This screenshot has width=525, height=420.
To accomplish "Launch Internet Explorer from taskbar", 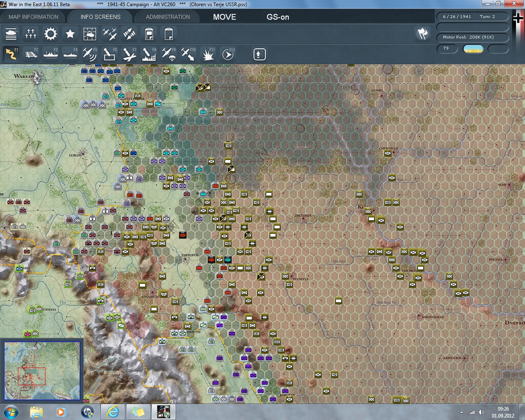I will point(112,411).
